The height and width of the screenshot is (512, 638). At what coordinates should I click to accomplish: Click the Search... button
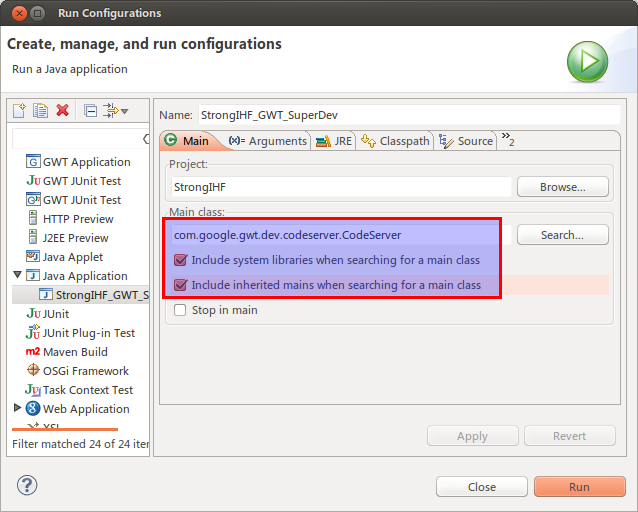[x=563, y=235]
